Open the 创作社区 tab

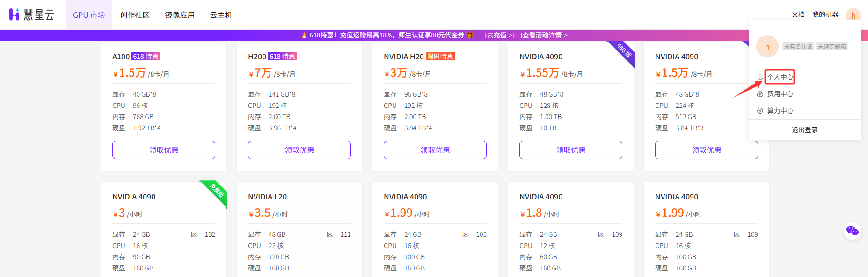pyautogui.click(x=135, y=15)
